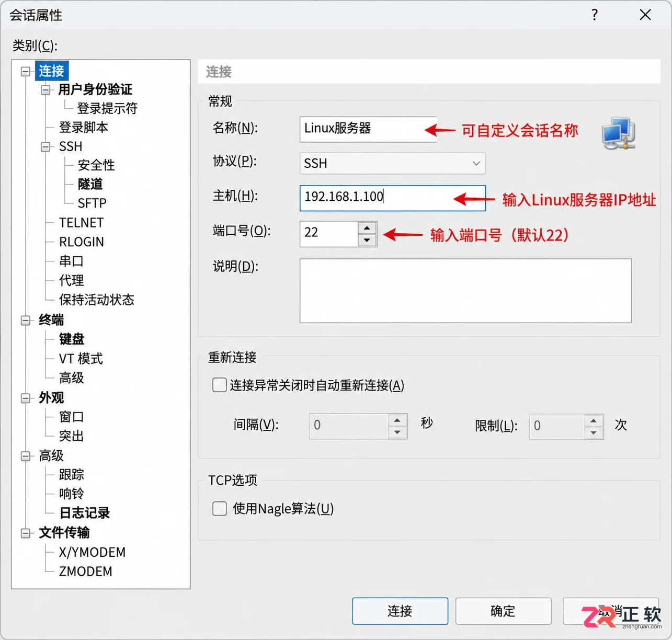Select RLOGIN in the category tree
This screenshot has width=672, height=640.
(x=82, y=242)
